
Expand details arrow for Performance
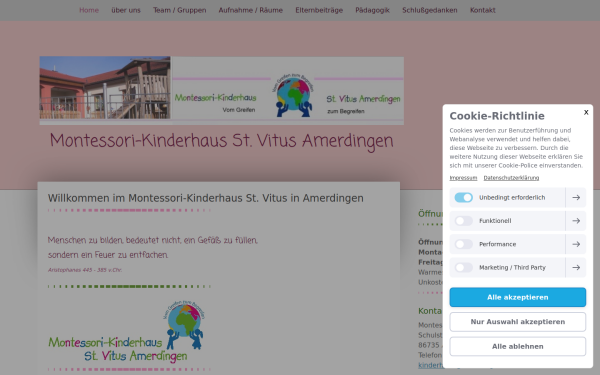click(x=576, y=244)
